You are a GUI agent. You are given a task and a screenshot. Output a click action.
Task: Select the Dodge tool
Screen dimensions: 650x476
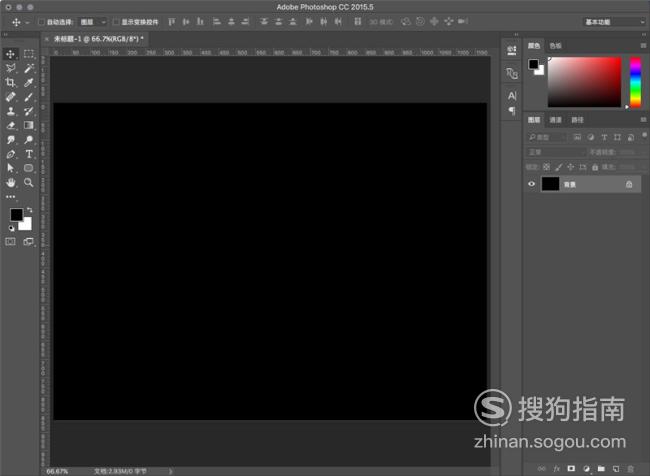pos(29,140)
